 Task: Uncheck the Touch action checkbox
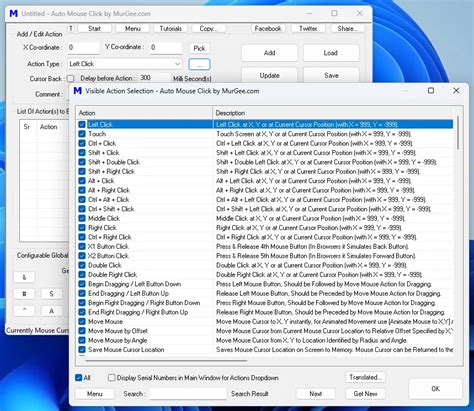[x=82, y=134]
